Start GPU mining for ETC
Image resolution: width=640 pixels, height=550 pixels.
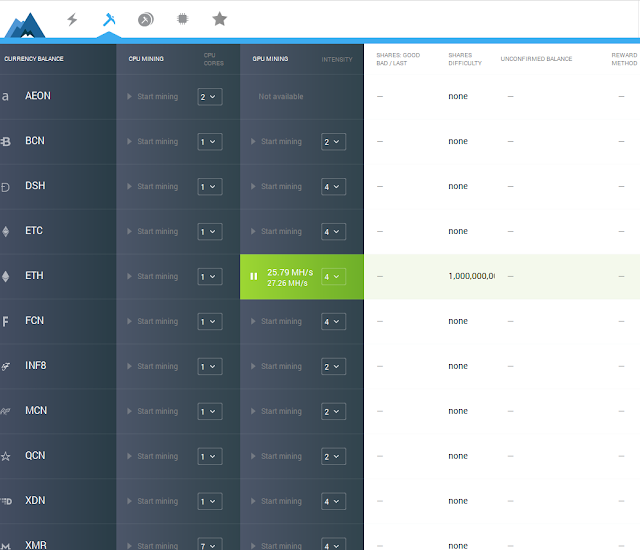pos(276,231)
